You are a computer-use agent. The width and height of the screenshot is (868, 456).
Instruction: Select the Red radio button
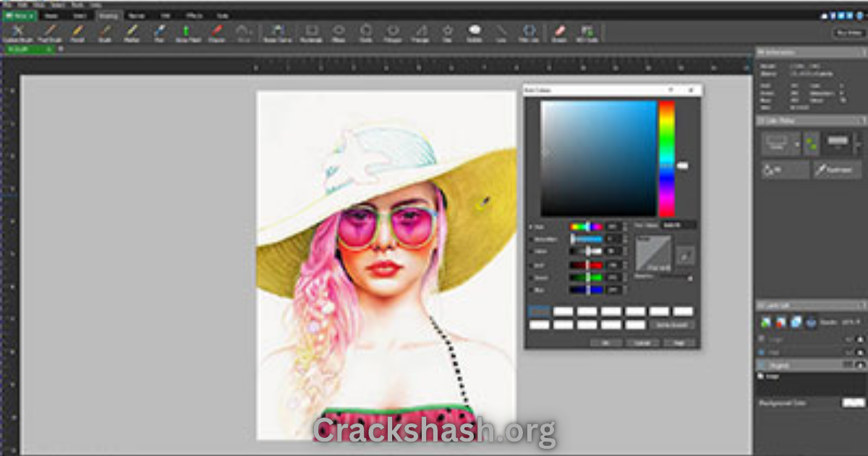point(531,265)
